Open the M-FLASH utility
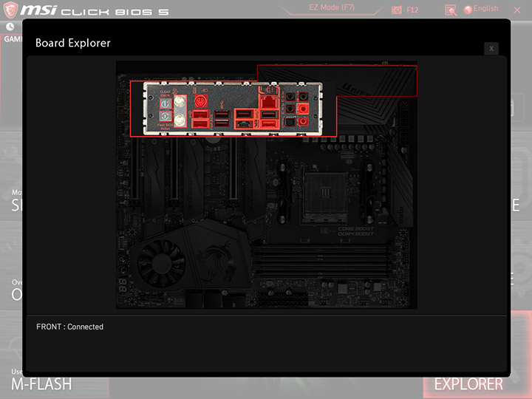The height and width of the screenshot is (399, 532). click(41, 384)
